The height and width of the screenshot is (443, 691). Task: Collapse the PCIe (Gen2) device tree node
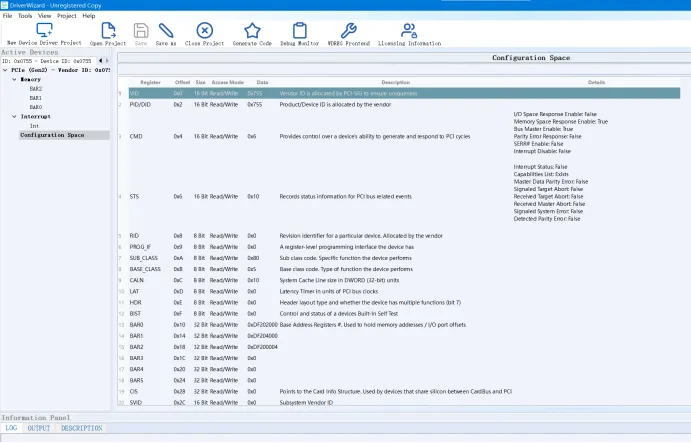(4, 70)
